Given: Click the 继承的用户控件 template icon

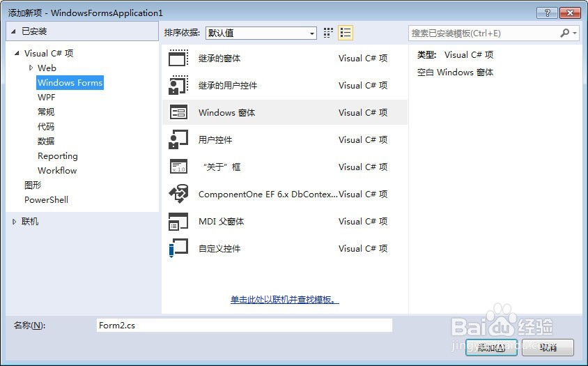Looking at the screenshot, I should tap(178, 85).
